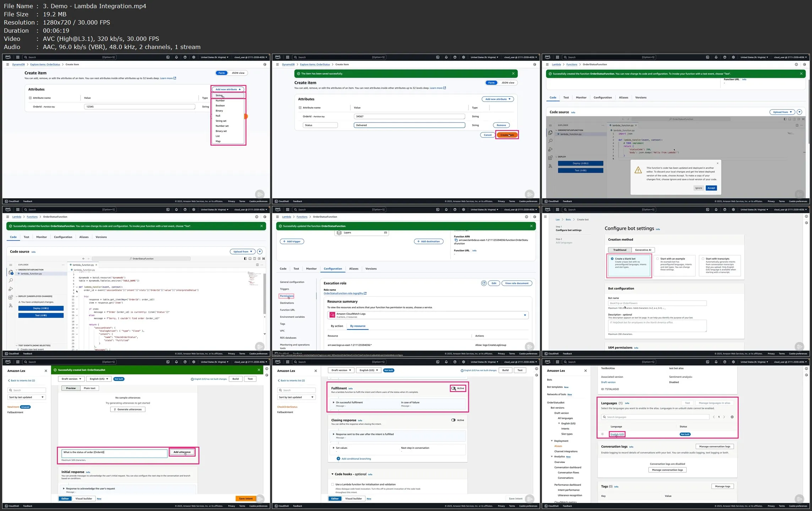Viewport: 812px width, 511px height.
Task: Click Accept in code-updated warning dialog
Action: [x=711, y=188]
